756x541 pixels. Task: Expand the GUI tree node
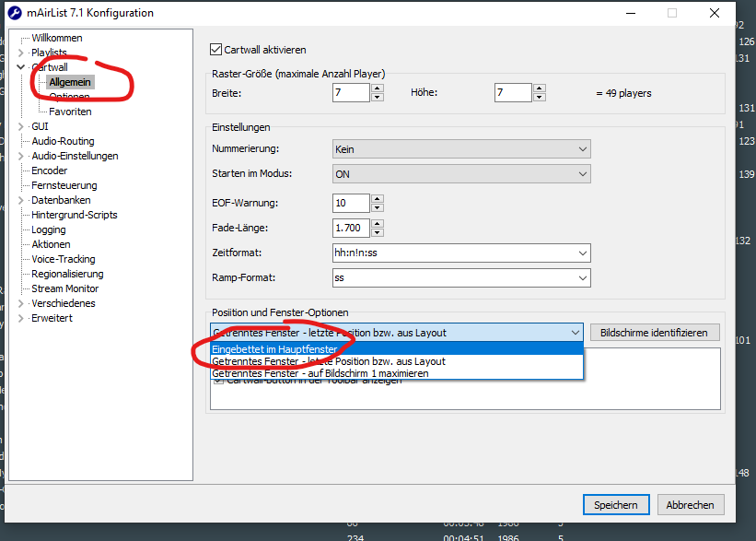[x=21, y=126]
